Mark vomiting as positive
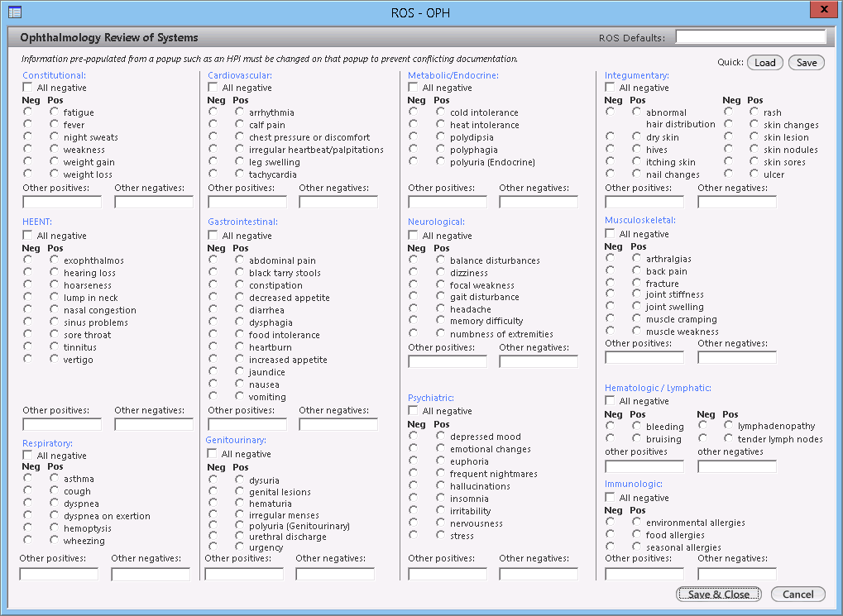Screen dimensions: 843x616 click(x=239, y=396)
